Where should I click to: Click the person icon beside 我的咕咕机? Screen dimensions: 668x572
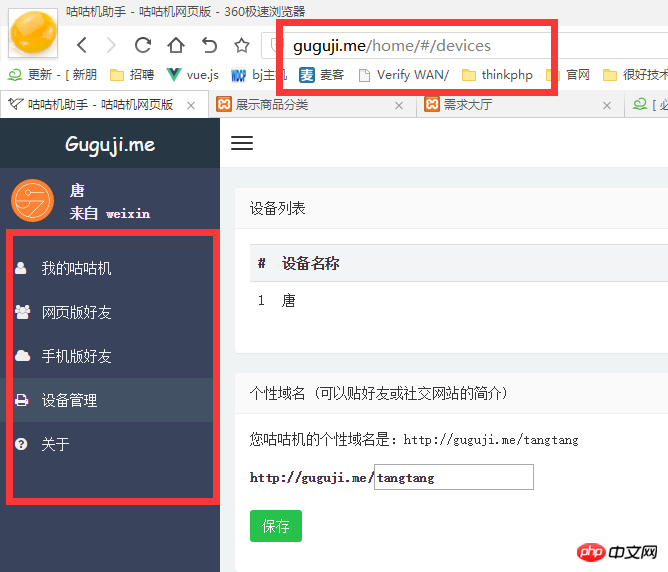pos(20,268)
